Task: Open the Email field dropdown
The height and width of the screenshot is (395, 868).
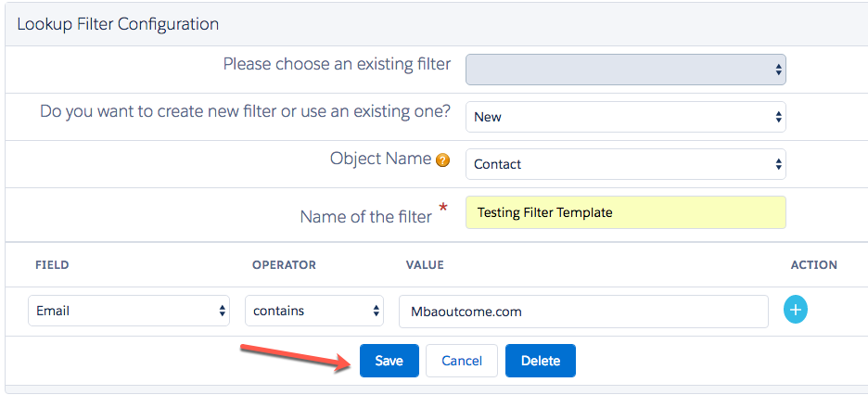Action: coord(129,312)
